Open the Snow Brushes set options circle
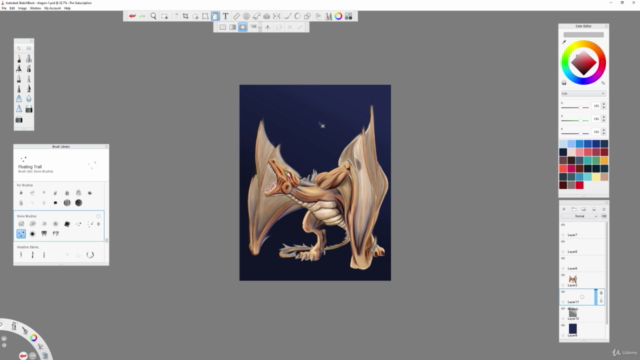640x360 pixels. (x=98, y=216)
